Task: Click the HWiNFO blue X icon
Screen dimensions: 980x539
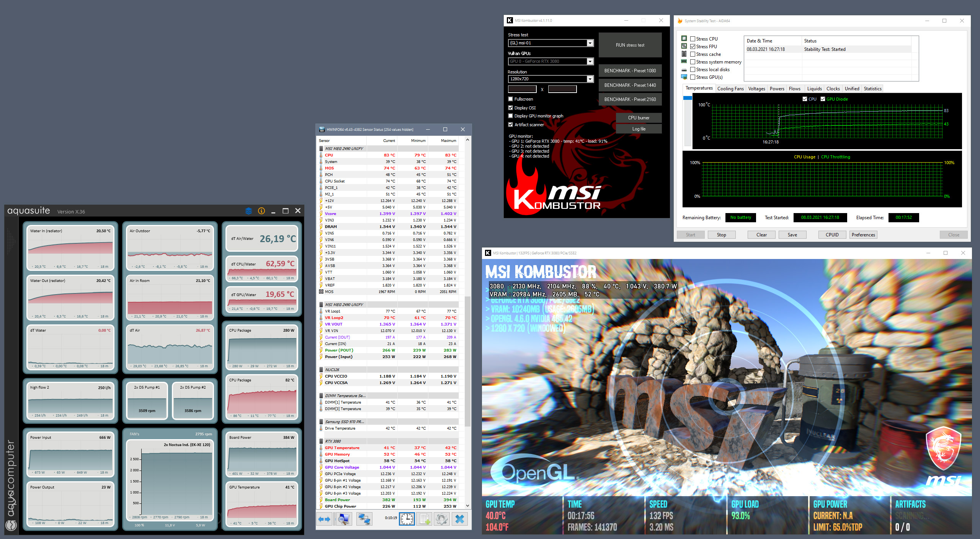Action: tap(460, 519)
